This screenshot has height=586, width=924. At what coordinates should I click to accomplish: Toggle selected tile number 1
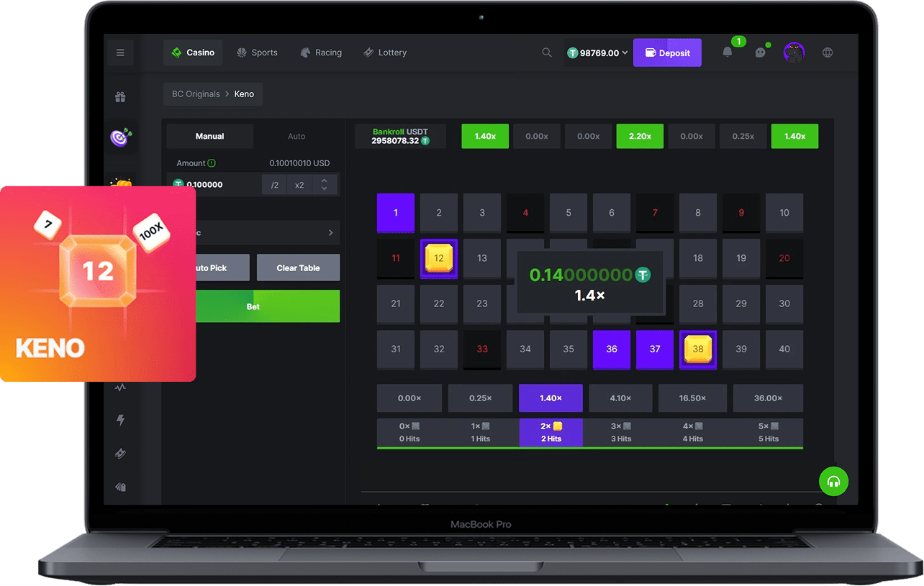(396, 213)
